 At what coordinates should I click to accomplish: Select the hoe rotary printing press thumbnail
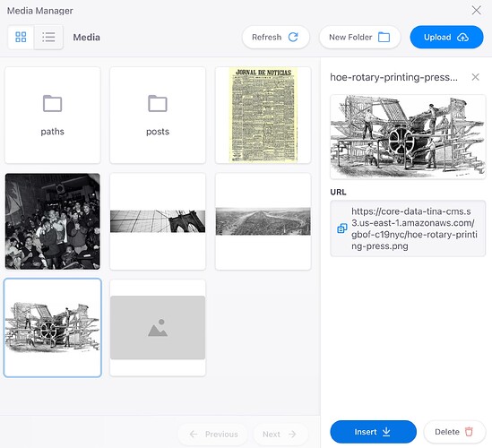pos(52,328)
